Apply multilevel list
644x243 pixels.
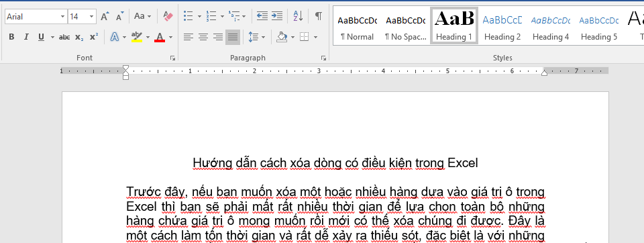(234, 17)
